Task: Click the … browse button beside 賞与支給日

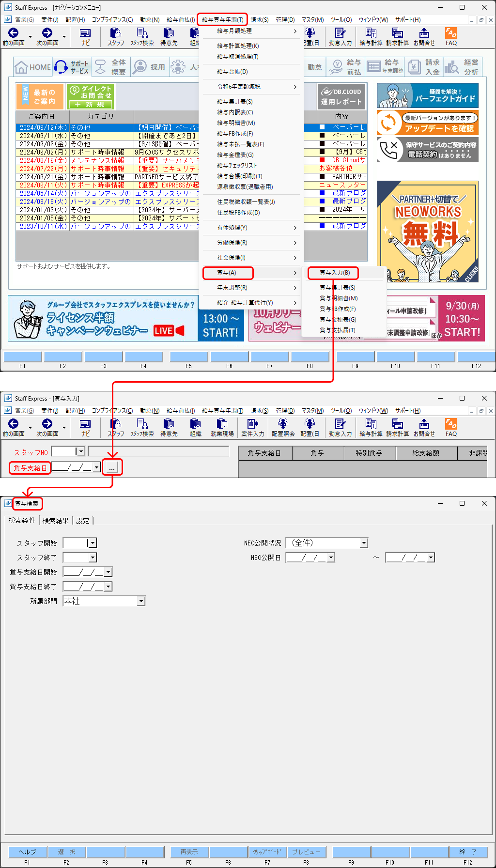Action: click(x=112, y=467)
